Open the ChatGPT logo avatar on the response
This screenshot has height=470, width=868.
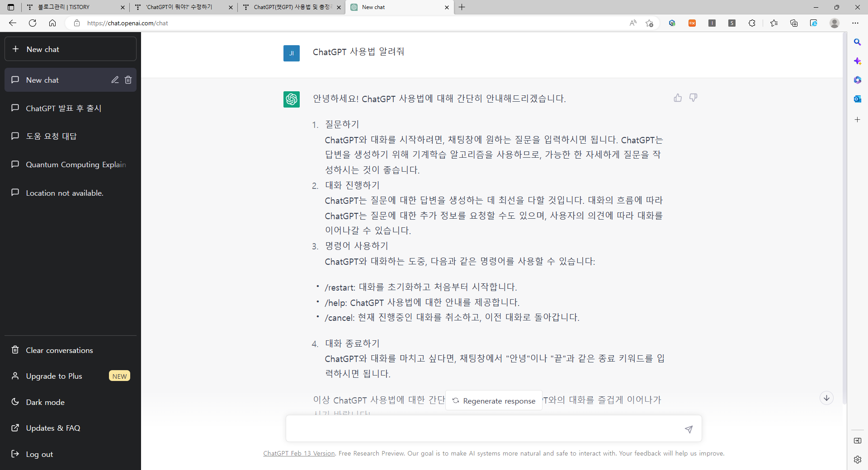coord(292,99)
